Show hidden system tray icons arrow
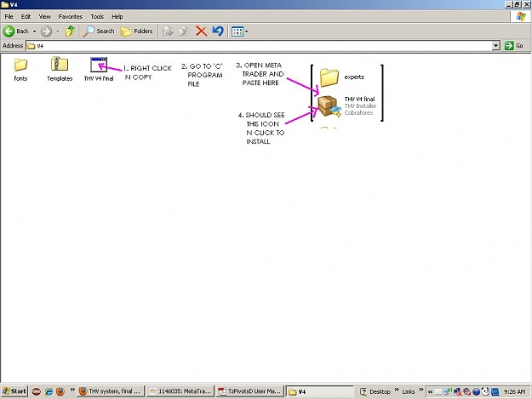 (430, 391)
